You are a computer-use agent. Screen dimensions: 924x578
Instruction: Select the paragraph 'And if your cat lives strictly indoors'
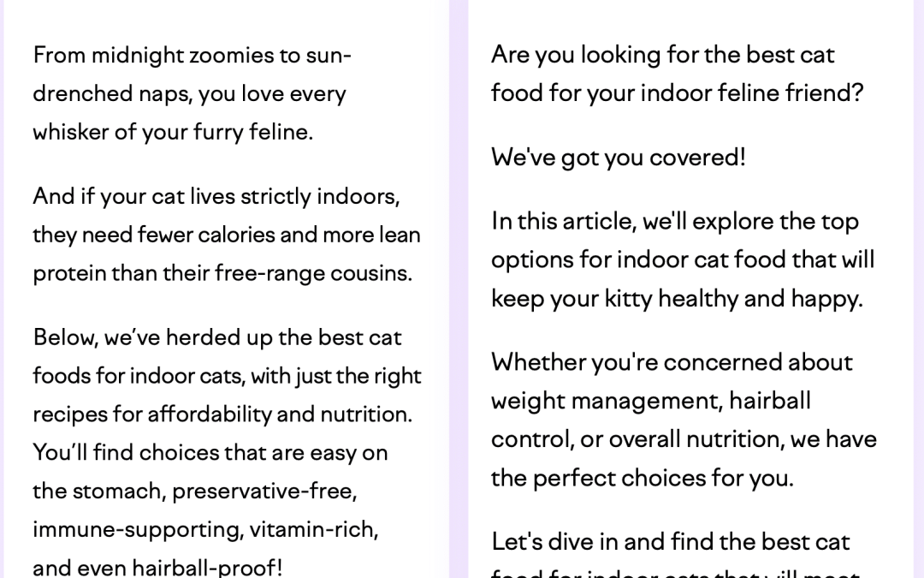[227, 234]
